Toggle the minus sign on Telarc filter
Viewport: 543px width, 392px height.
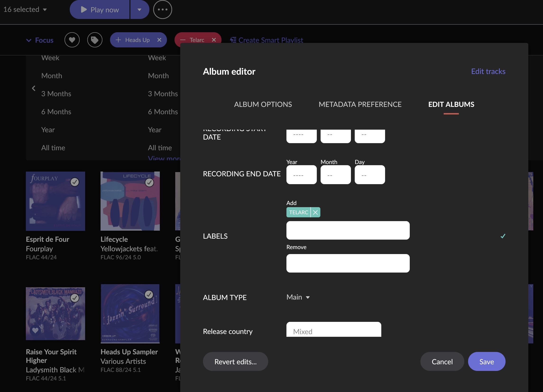[x=183, y=40]
